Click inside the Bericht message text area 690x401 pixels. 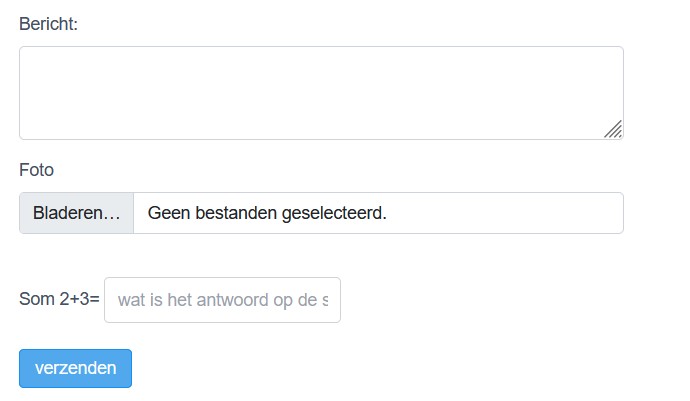coord(321,93)
